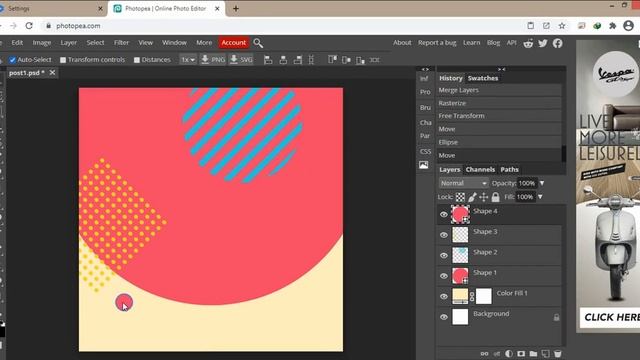Collapse right panel column arrows

502,69
